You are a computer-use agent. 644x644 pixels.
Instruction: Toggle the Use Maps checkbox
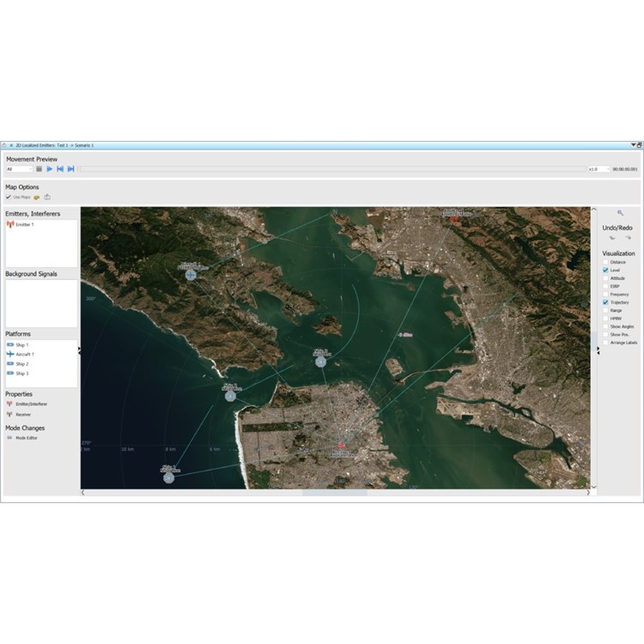(9, 197)
